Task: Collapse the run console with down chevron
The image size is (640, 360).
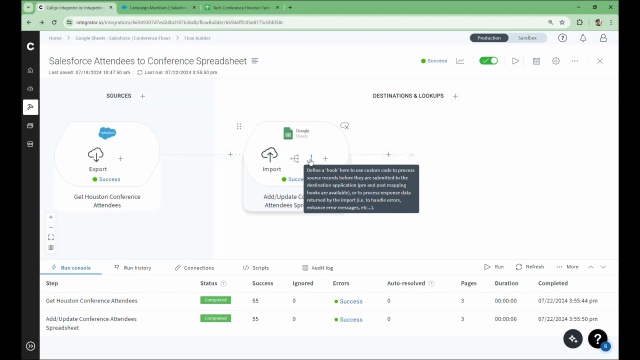Action: tap(603, 267)
